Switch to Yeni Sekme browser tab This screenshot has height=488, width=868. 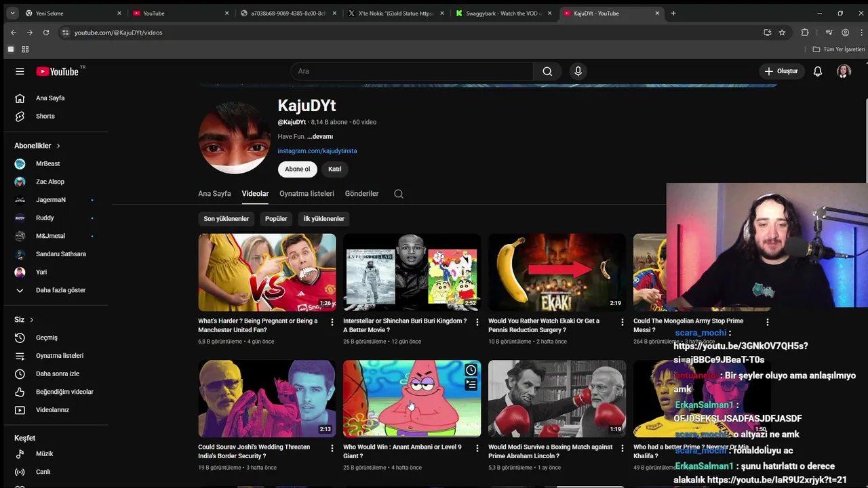point(72,13)
